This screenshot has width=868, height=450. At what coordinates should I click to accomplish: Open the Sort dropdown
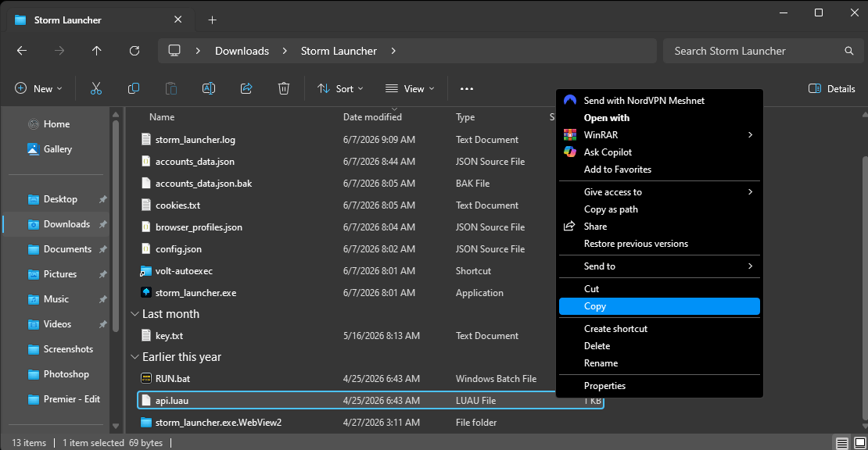pos(340,88)
